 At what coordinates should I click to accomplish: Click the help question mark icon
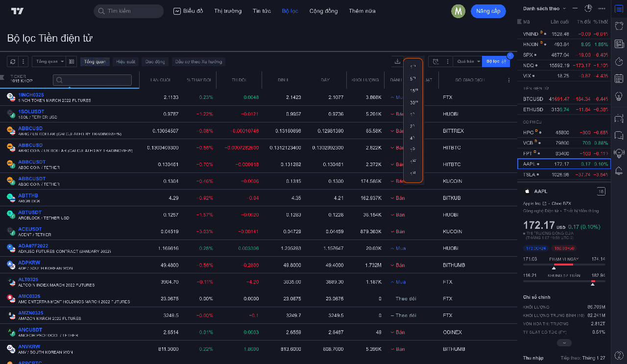[619, 355]
